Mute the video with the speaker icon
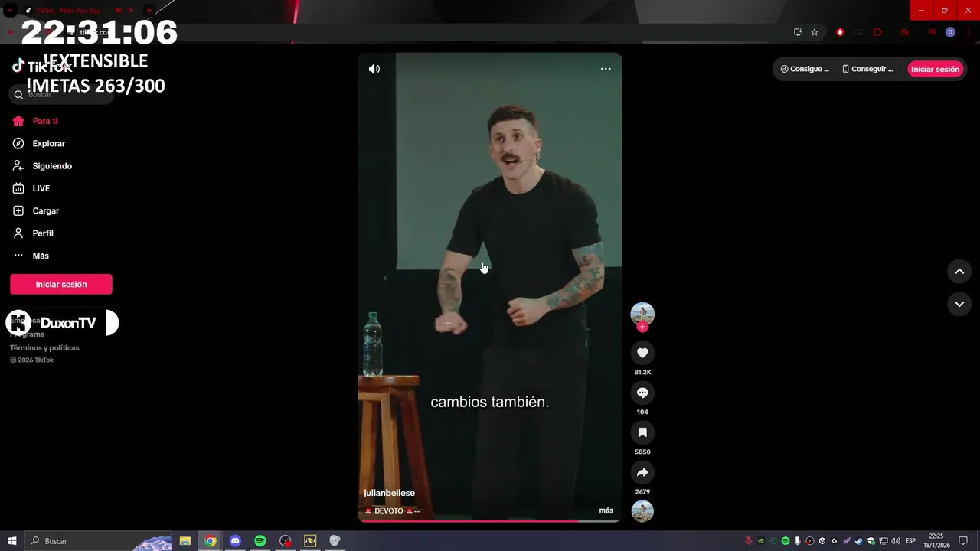 (374, 69)
